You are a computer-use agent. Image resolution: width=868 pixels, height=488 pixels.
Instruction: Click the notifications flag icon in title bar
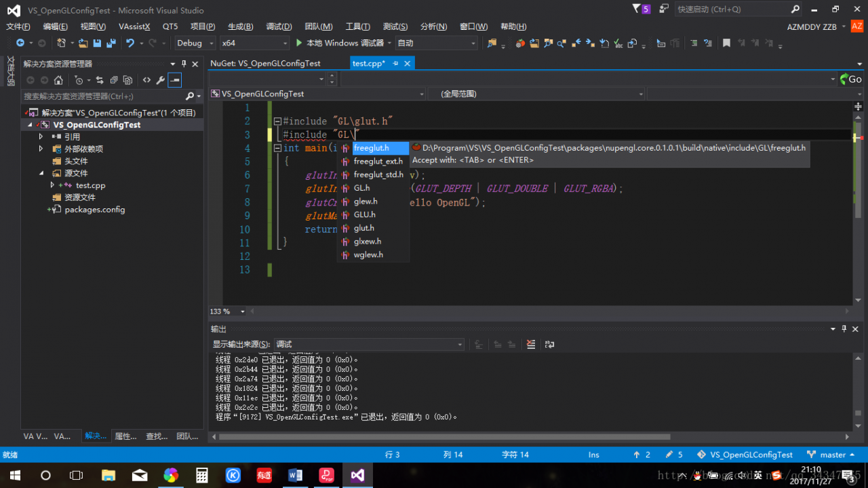pos(637,10)
